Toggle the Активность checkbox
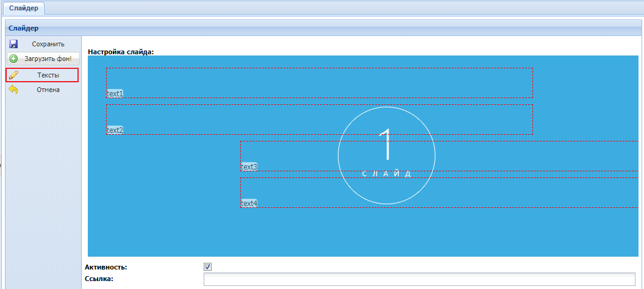Screen dimensions: 644x289 coord(207,267)
